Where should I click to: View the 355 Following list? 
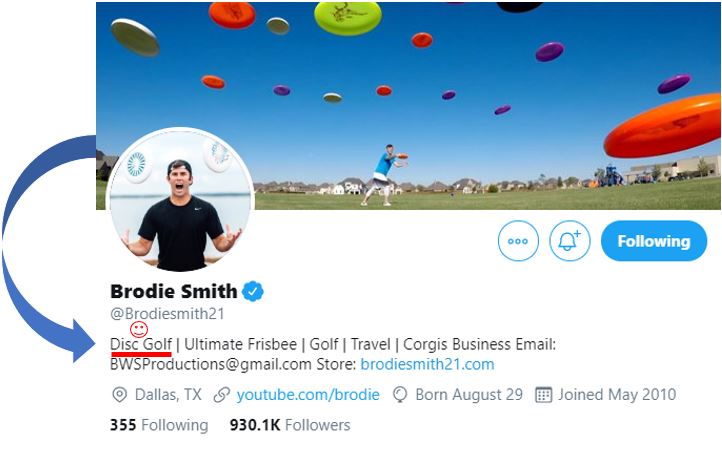point(159,425)
